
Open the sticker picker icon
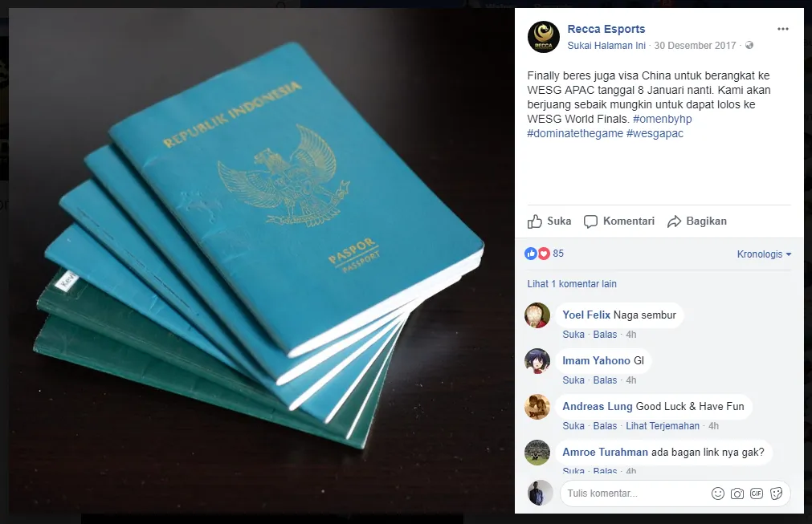click(776, 494)
